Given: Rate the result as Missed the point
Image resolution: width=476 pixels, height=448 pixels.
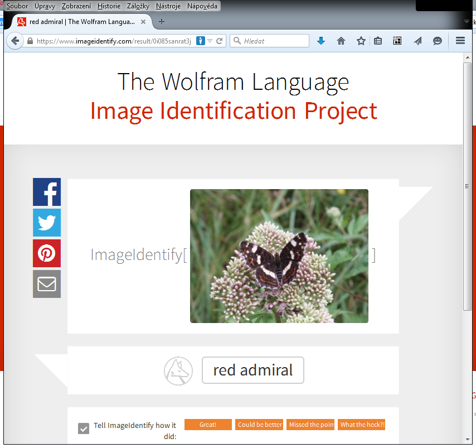Looking at the screenshot, I should click(310, 425).
